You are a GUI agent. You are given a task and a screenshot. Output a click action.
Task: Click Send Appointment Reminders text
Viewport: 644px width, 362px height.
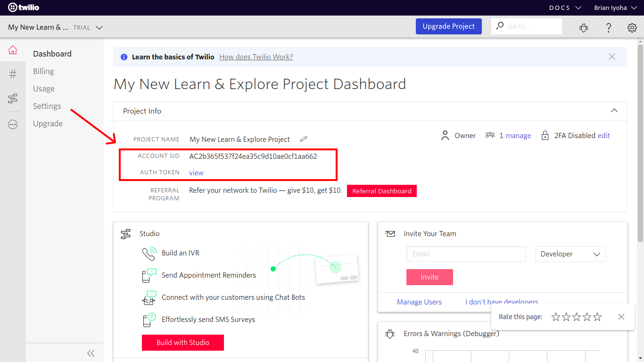(209, 275)
